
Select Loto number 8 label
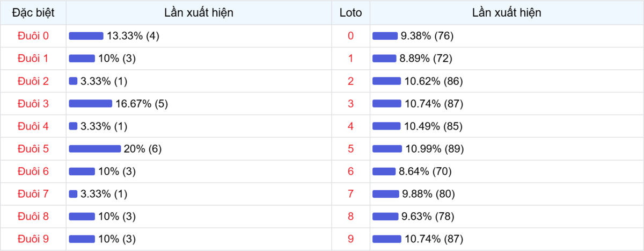351,216
